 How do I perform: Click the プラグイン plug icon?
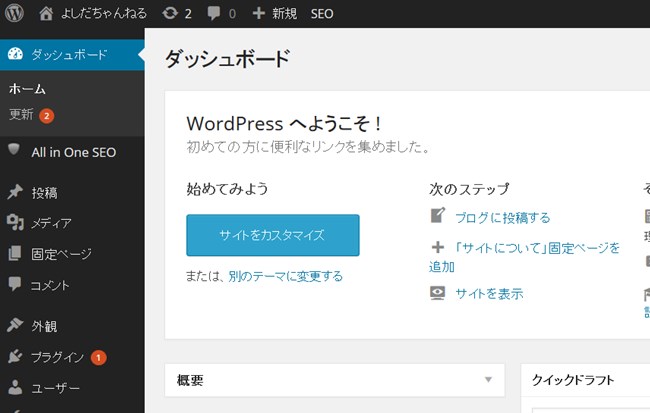pos(15,356)
